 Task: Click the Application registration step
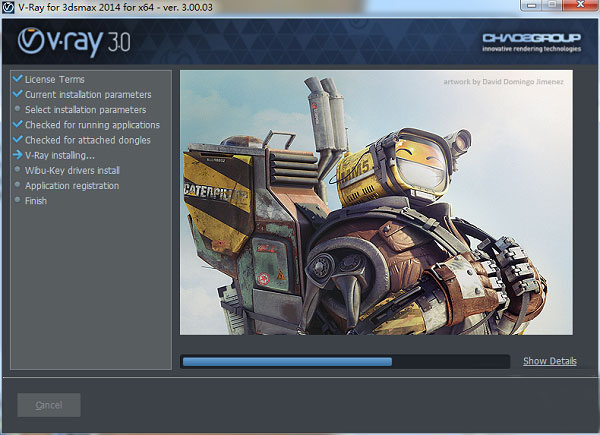coord(72,186)
